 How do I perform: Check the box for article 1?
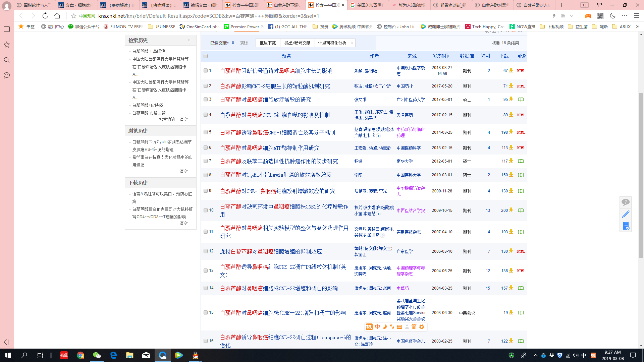206,70
